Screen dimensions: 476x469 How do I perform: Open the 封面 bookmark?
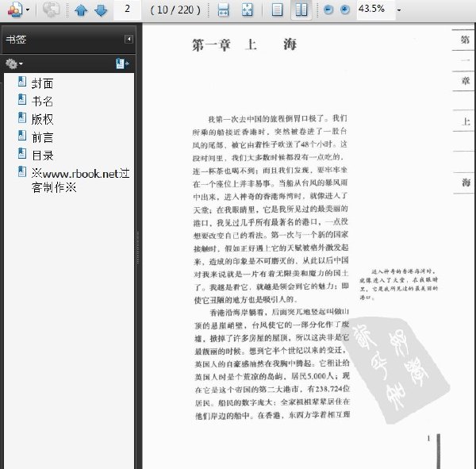[x=43, y=83]
